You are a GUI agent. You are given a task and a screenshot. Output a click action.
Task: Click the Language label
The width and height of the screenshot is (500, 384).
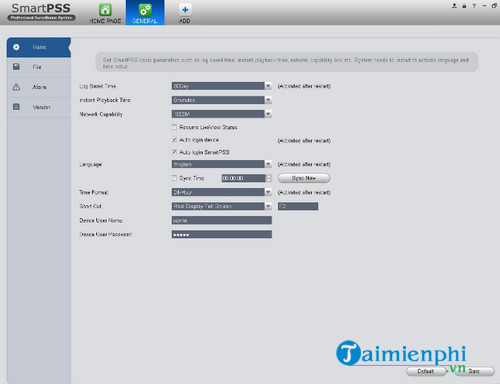[x=90, y=164]
